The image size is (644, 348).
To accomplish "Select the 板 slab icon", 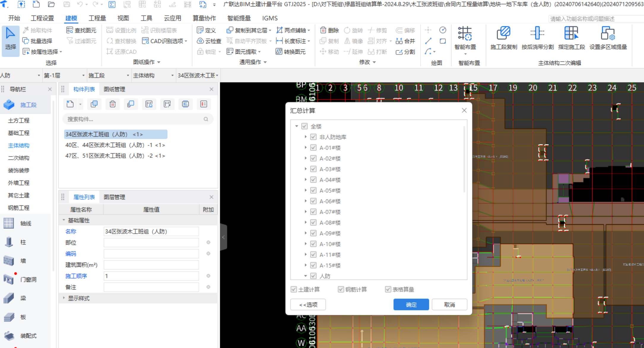I will pyautogui.click(x=9, y=317).
